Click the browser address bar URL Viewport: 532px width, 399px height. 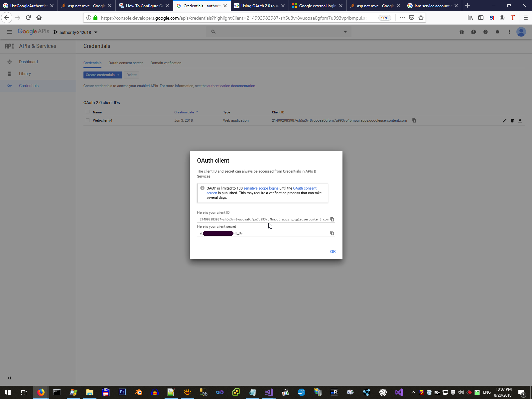coord(233,18)
